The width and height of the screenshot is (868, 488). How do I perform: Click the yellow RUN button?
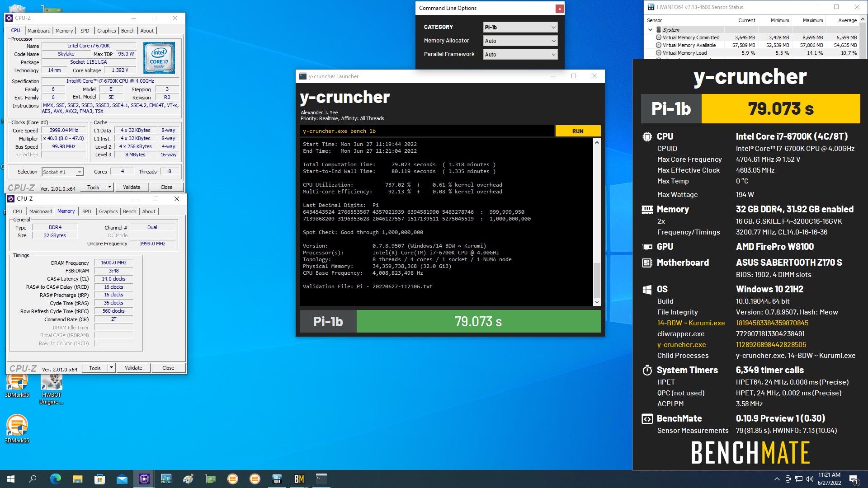(x=578, y=131)
